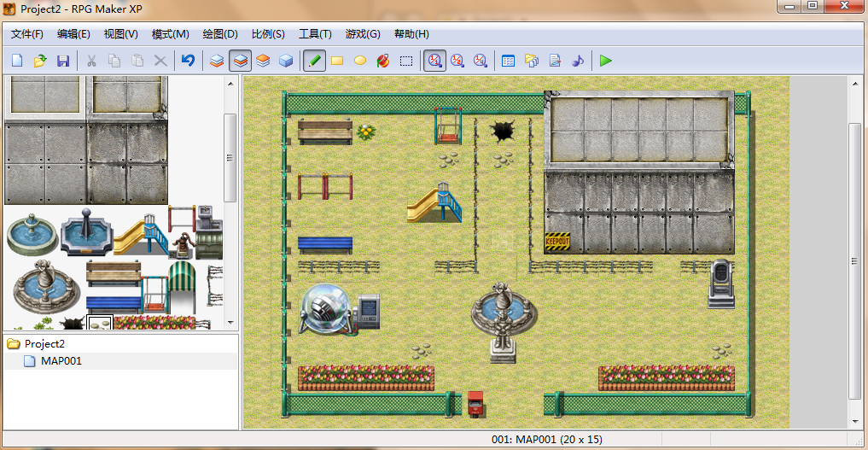Viewport: 868px width, 450px height.
Task: Click tileset palette scroll up arrow
Action: click(x=230, y=84)
